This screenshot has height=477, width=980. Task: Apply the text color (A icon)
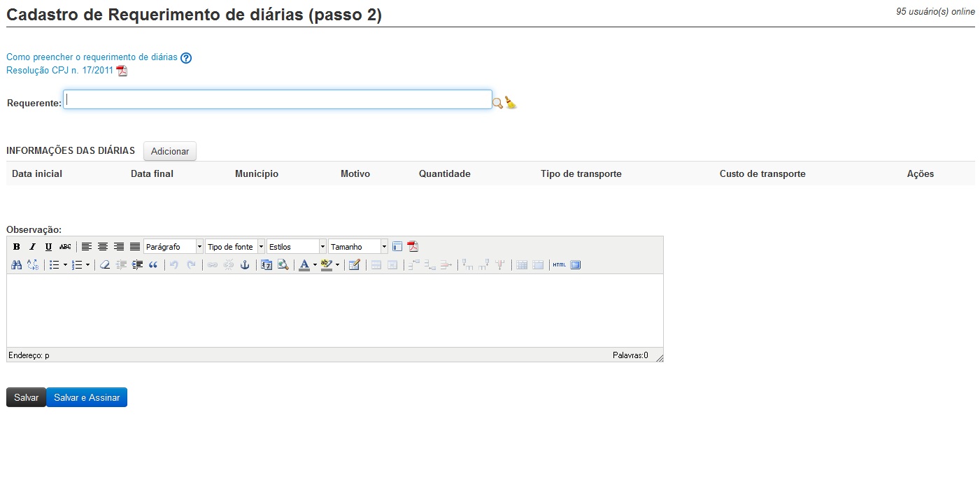pyautogui.click(x=304, y=265)
